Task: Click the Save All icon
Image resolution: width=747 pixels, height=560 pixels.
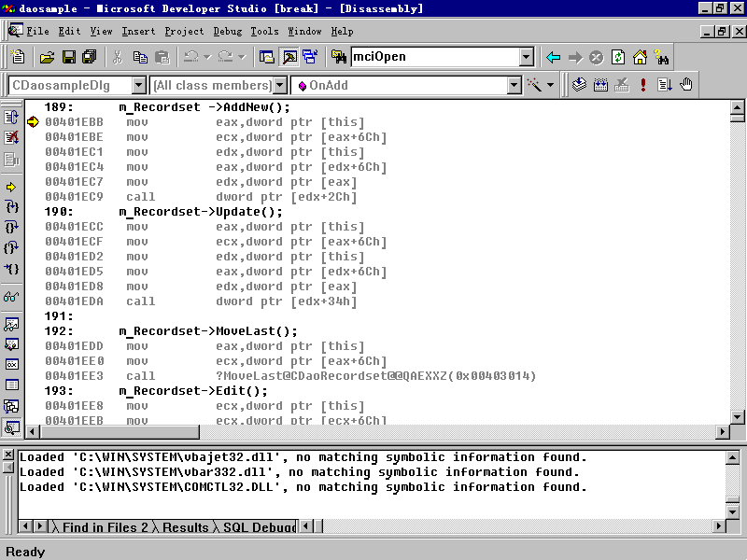Action: point(90,57)
